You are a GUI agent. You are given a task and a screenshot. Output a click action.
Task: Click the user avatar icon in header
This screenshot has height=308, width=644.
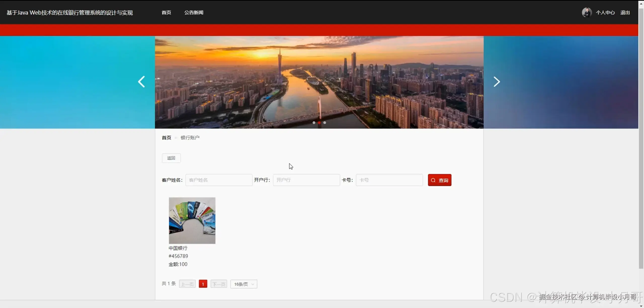(586, 12)
